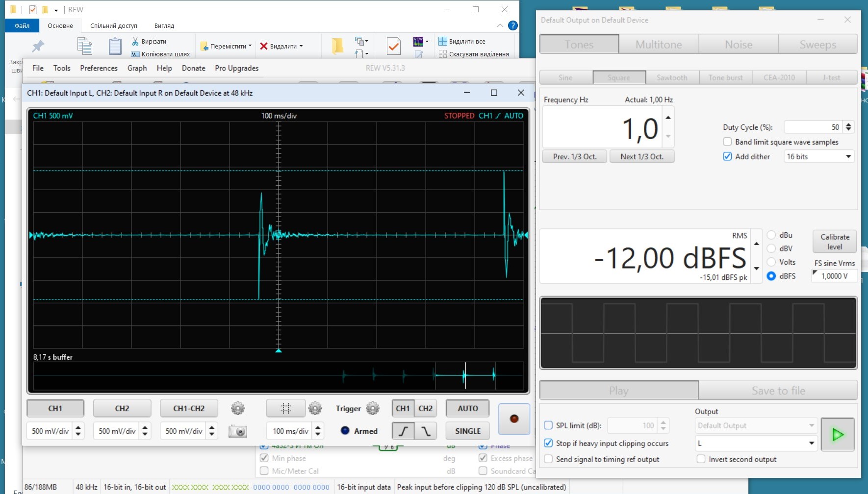Enable Band limit square wave samples
868x494 pixels.
pos(728,142)
